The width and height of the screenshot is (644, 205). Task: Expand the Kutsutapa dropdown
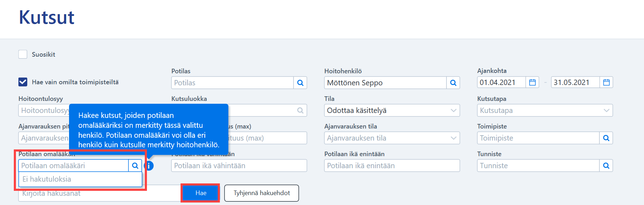pos(545,110)
